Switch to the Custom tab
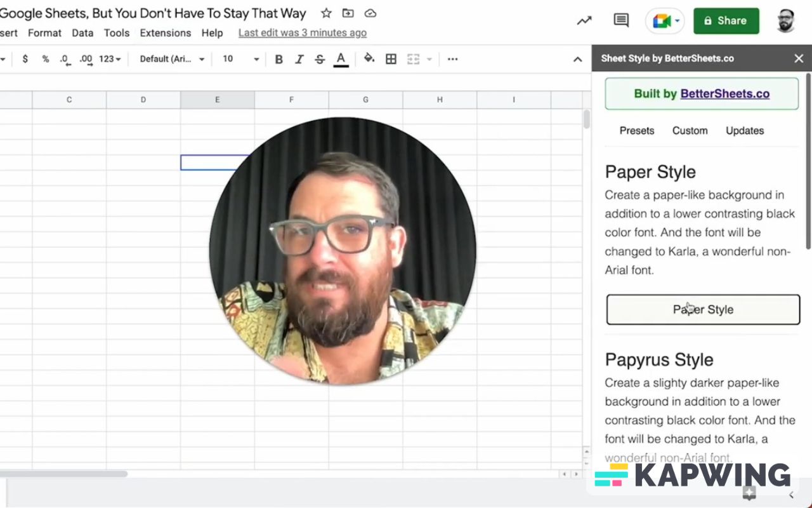Viewport: 812px width, 508px height. tap(690, 131)
